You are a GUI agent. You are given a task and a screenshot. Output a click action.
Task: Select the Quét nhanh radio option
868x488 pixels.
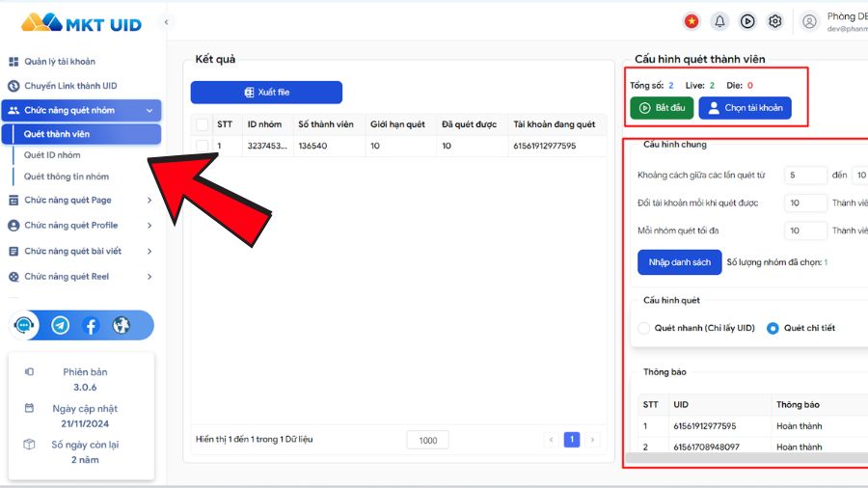[x=644, y=328]
